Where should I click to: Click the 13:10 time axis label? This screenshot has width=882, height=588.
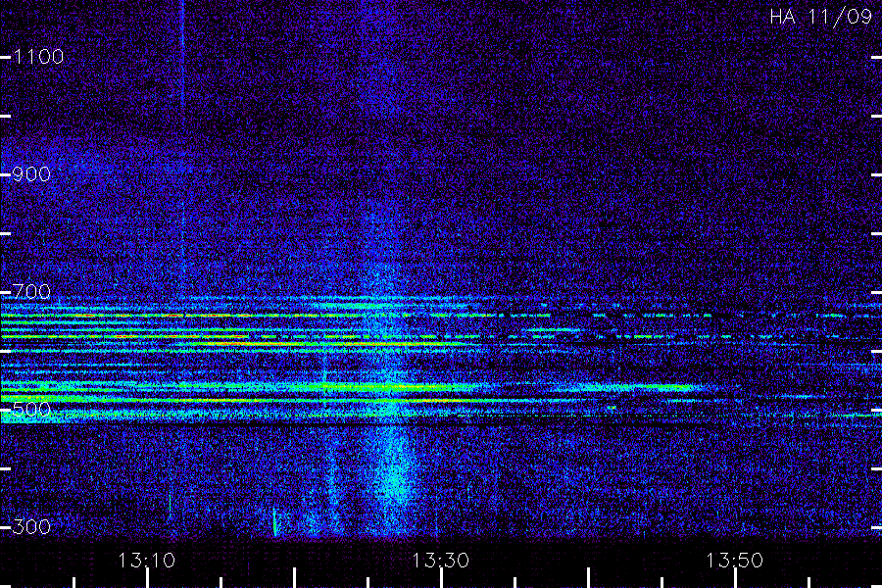coord(147,561)
